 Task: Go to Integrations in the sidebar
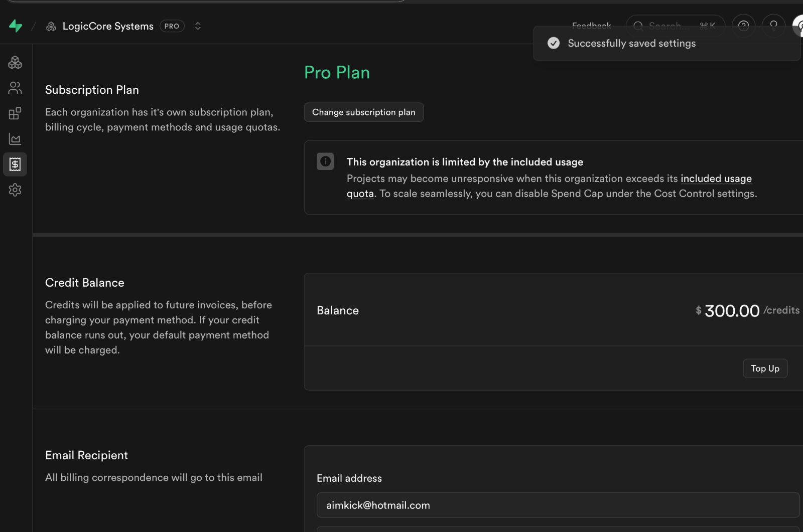[x=15, y=114]
